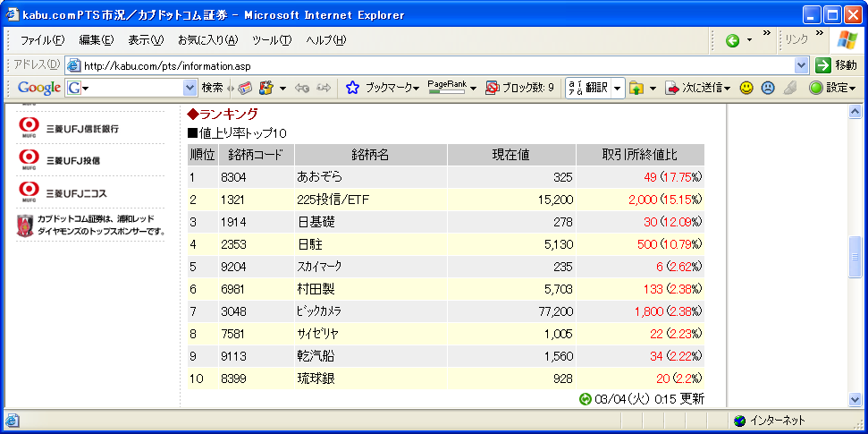The width and height of the screenshot is (868, 434).
Task: Click the 移動 (Go) button
Action: [837, 65]
